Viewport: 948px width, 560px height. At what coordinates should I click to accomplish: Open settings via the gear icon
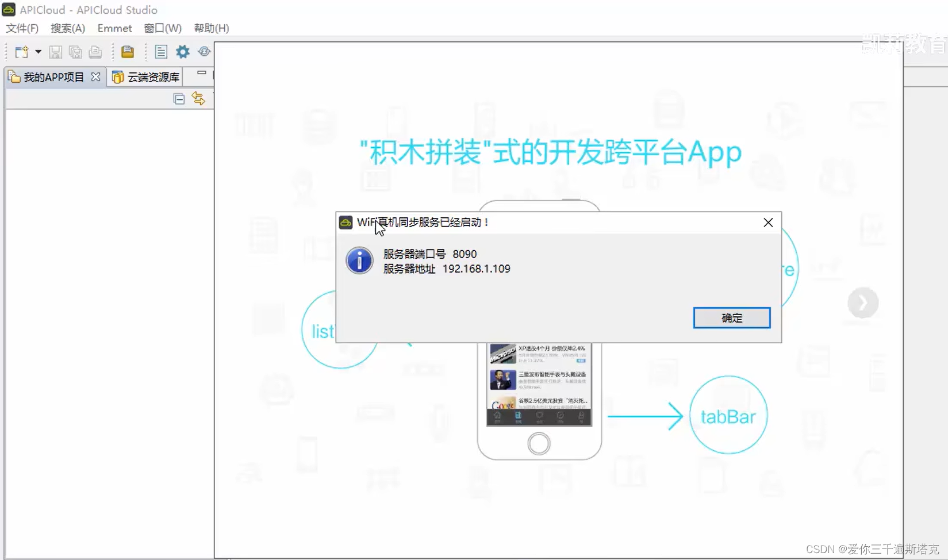point(182,52)
